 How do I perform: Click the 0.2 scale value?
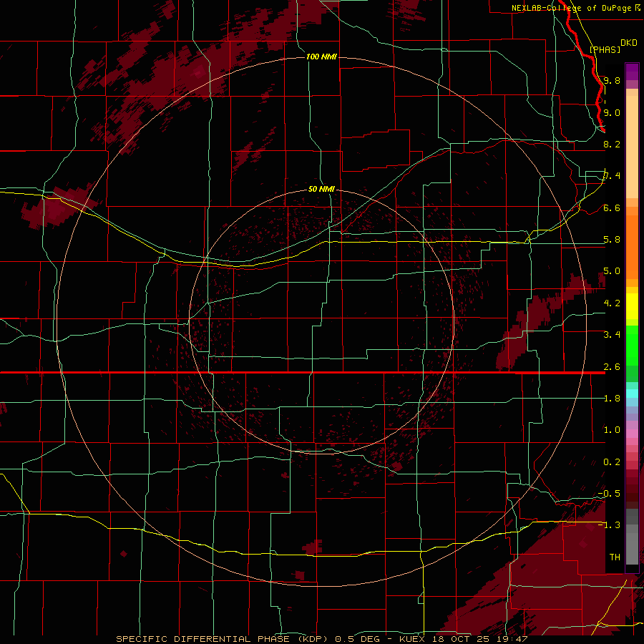point(612,462)
